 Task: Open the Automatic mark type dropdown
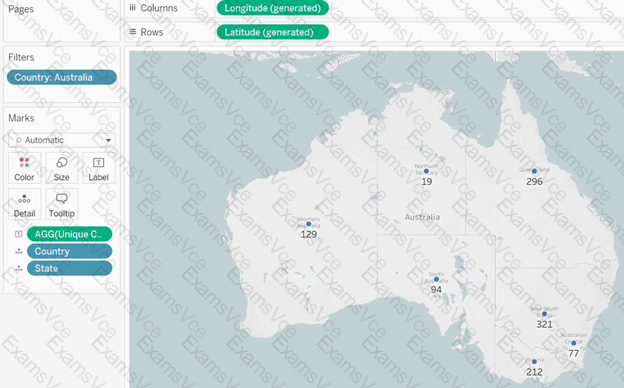coord(62,140)
